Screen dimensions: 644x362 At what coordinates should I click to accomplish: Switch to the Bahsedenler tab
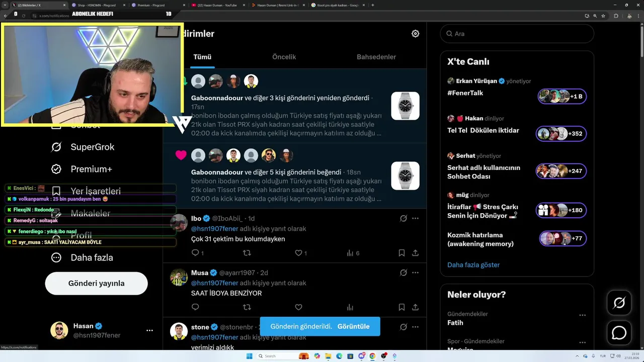coord(376,57)
